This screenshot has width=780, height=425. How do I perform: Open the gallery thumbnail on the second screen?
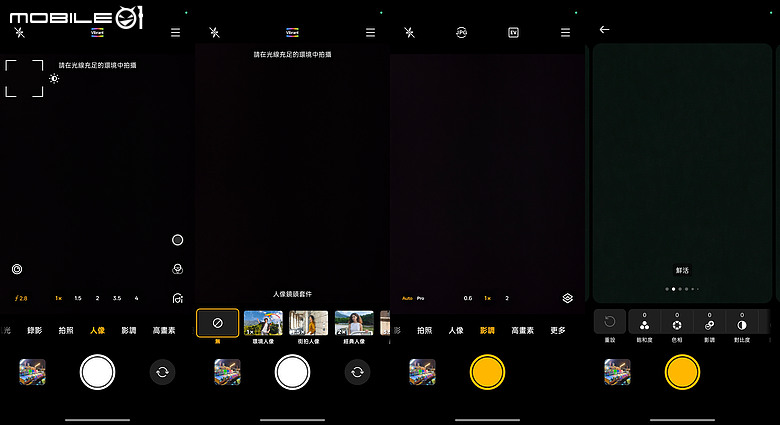(227, 372)
